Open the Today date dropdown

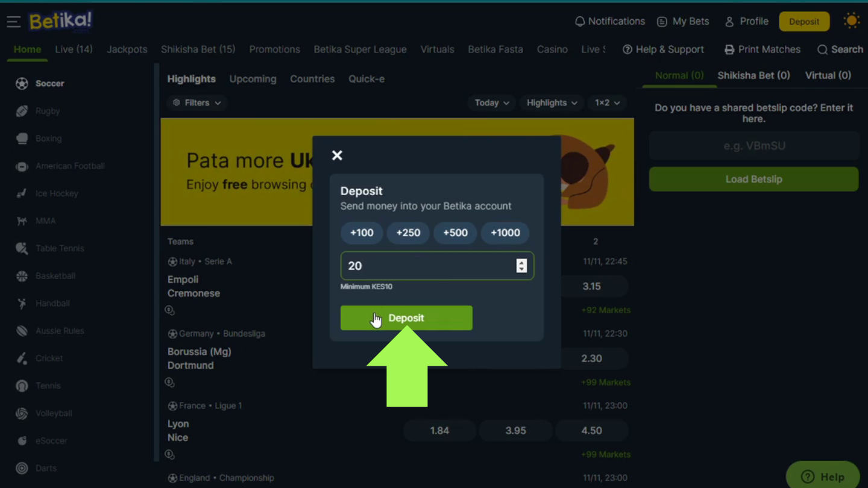491,103
